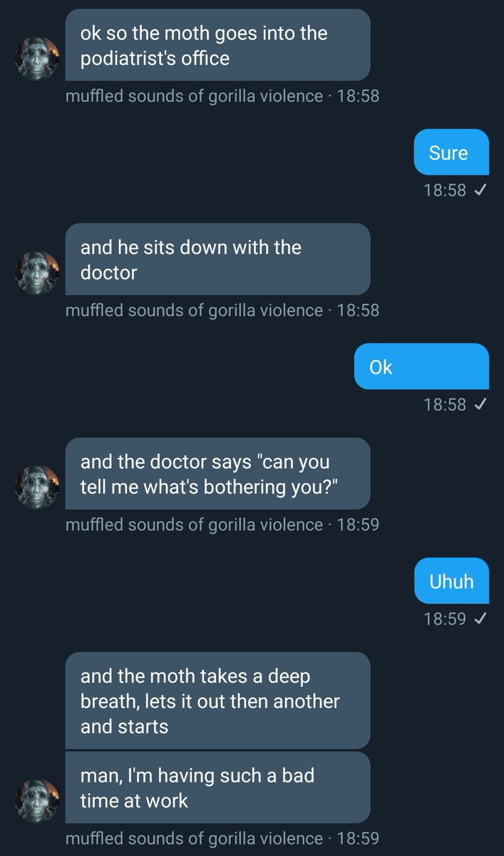Tap the blue "Sure" reply bubble
This screenshot has height=856, width=504.
(x=451, y=153)
